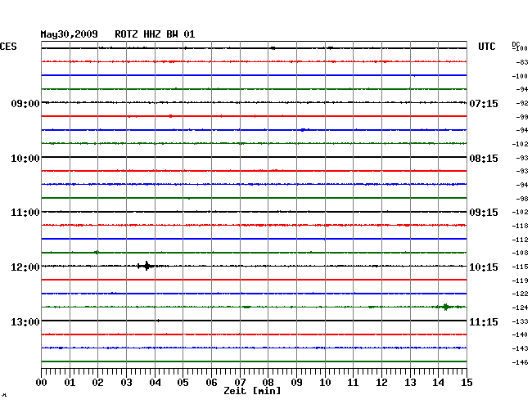Image resolution: width=532 pixels, height=404 pixels.
Task: Click the green seismic burst near minute 14
Action: 445,307
